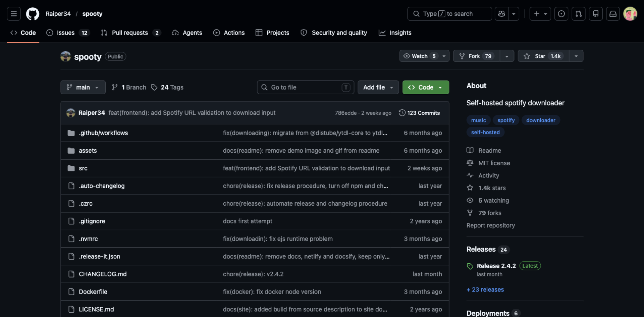Click the MIT license scale icon
644x317 pixels.
(x=470, y=163)
